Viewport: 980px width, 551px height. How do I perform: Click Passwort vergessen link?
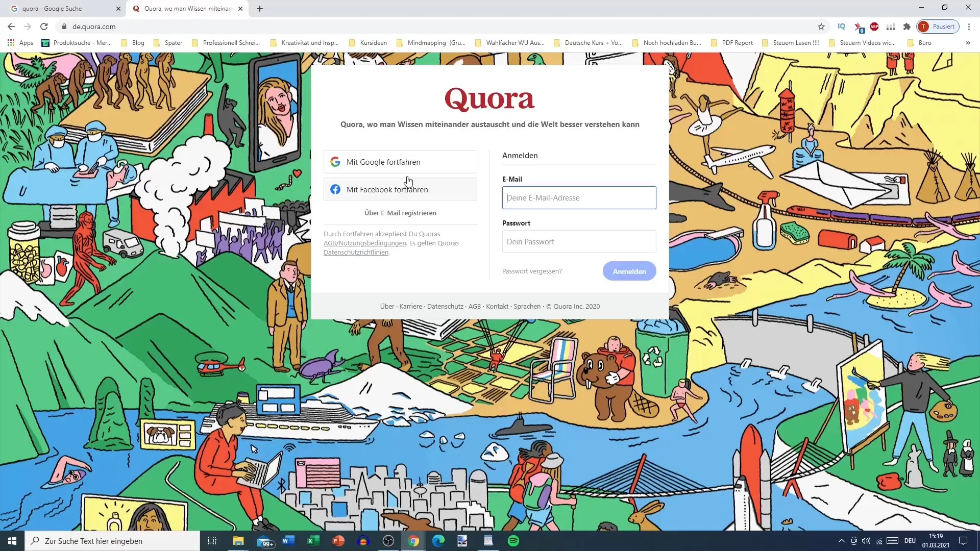[x=532, y=270]
